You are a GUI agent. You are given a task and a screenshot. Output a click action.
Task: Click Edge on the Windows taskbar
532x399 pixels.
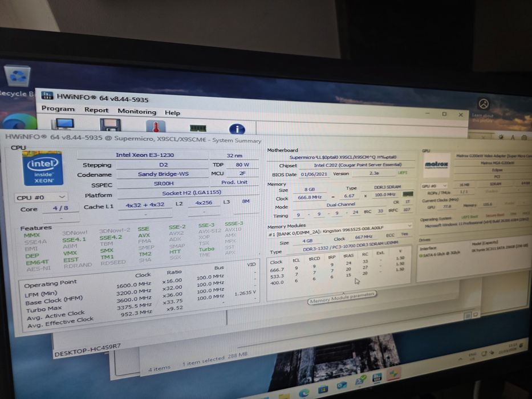pos(304,393)
